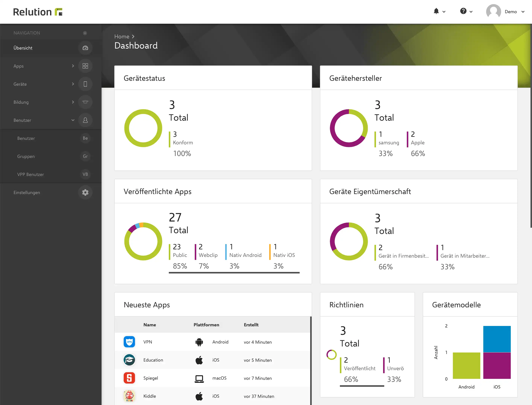
Task: Collapse the Benutzer submenu chevron
Action: (73, 120)
